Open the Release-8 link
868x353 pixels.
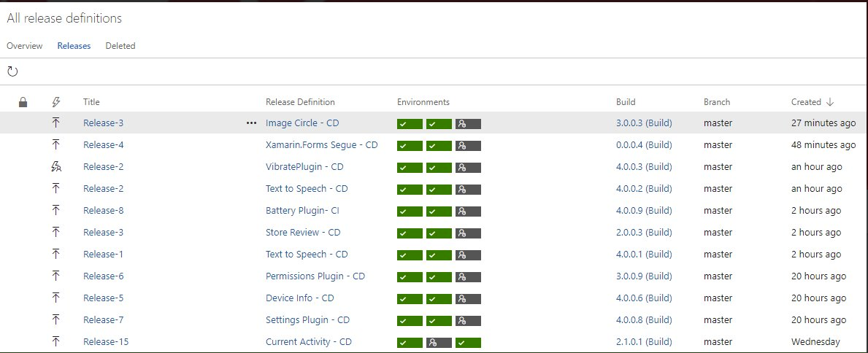pyautogui.click(x=104, y=210)
